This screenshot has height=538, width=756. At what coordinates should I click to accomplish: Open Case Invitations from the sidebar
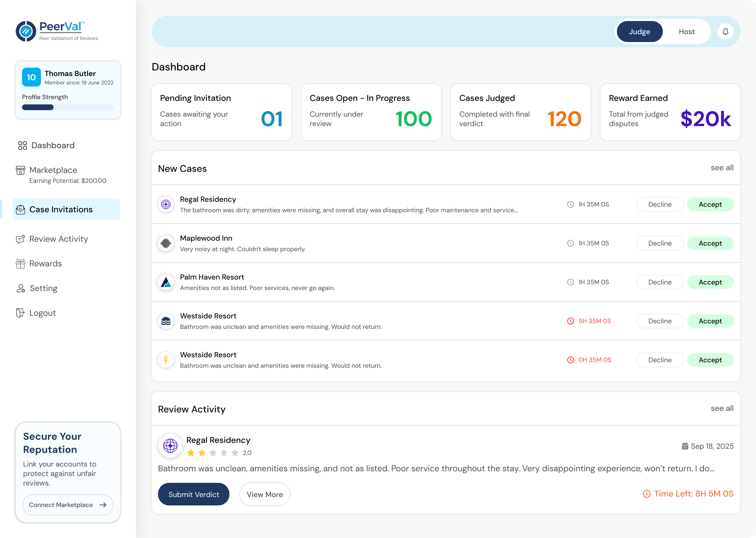tap(20, 209)
